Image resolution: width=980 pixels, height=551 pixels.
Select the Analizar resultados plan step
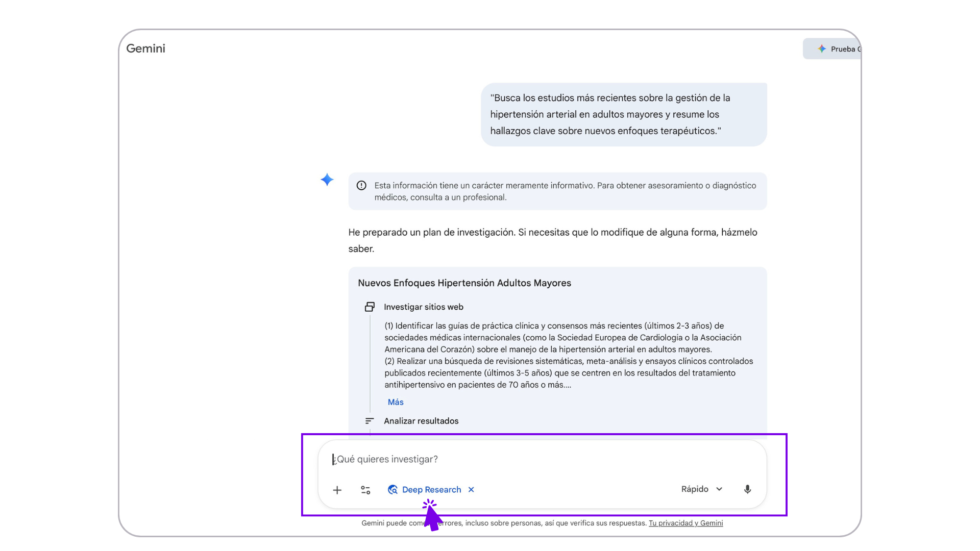point(421,421)
